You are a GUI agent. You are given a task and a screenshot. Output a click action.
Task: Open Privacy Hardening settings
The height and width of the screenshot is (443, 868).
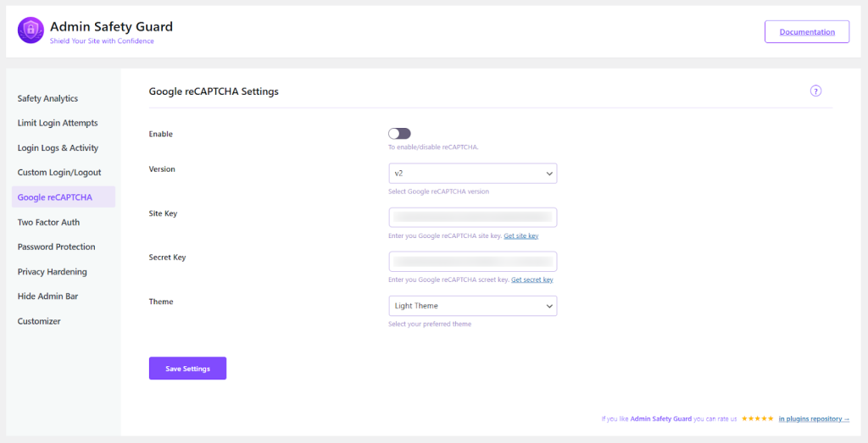(x=53, y=272)
